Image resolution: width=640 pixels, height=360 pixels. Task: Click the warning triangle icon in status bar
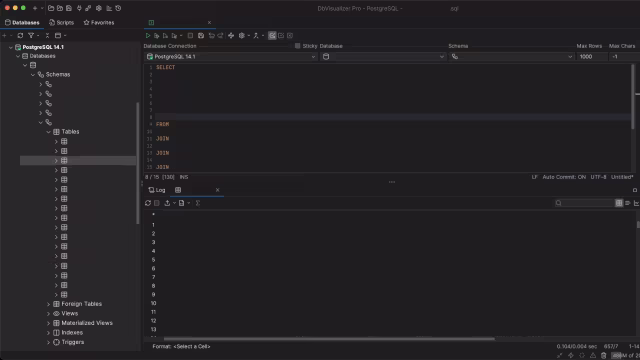coord(593,356)
